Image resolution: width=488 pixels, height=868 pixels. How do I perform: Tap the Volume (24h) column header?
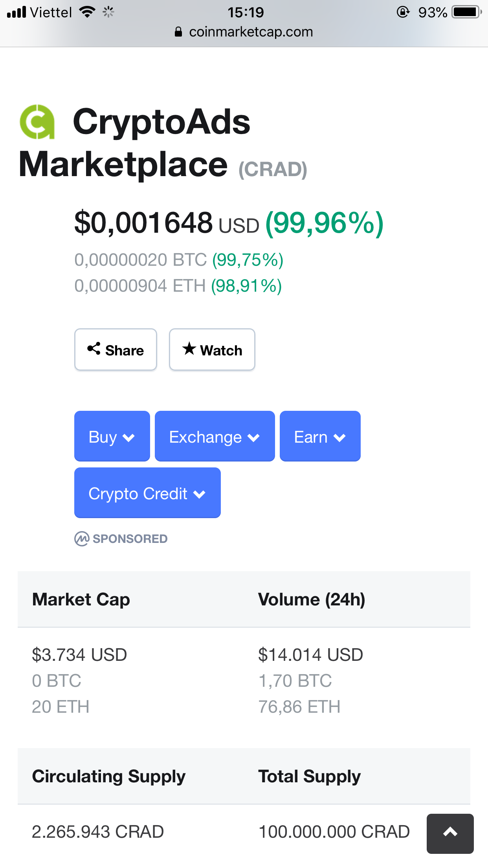pos(312,600)
